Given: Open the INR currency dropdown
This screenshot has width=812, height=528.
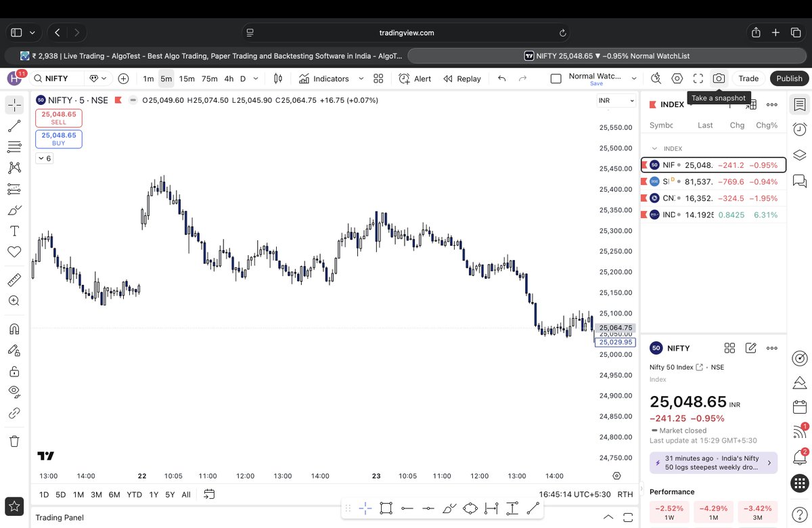Looking at the screenshot, I should (x=616, y=100).
